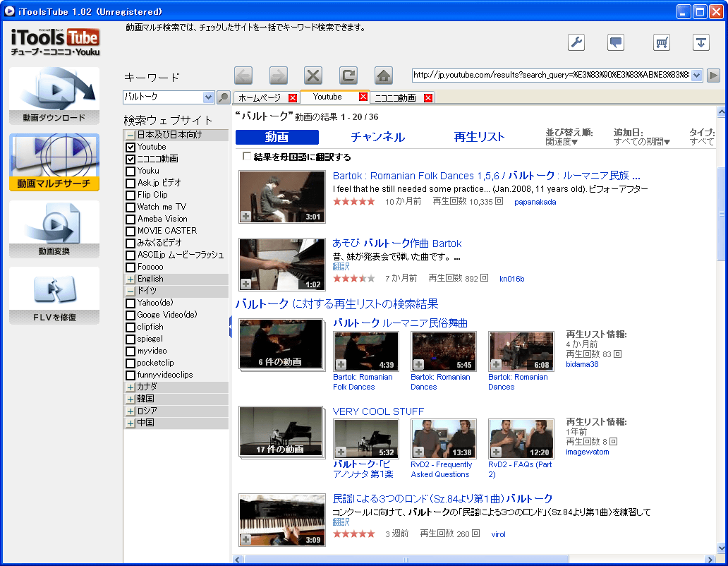Go to the home page icon
The height and width of the screenshot is (566, 728).
click(x=384, y=76)
